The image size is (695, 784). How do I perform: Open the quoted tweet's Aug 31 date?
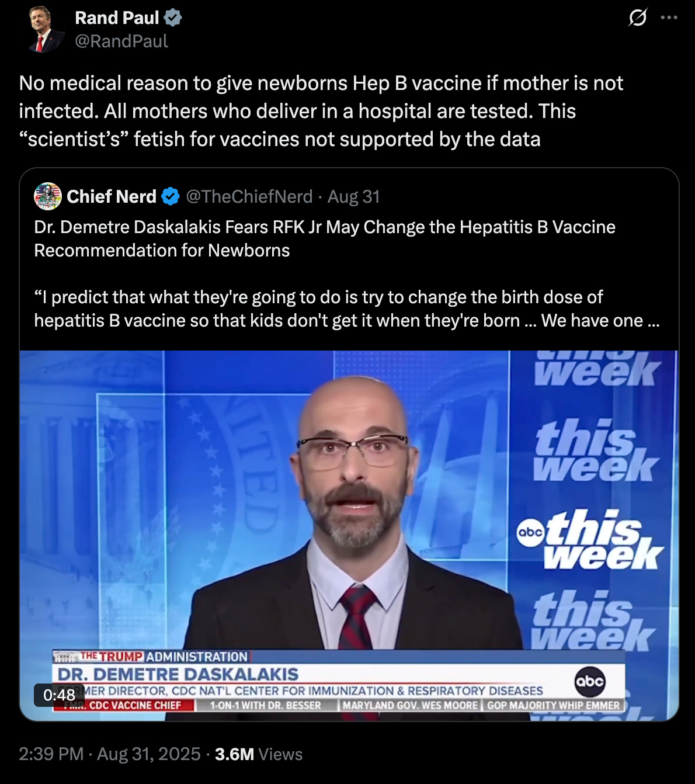[x=353, y=196]
